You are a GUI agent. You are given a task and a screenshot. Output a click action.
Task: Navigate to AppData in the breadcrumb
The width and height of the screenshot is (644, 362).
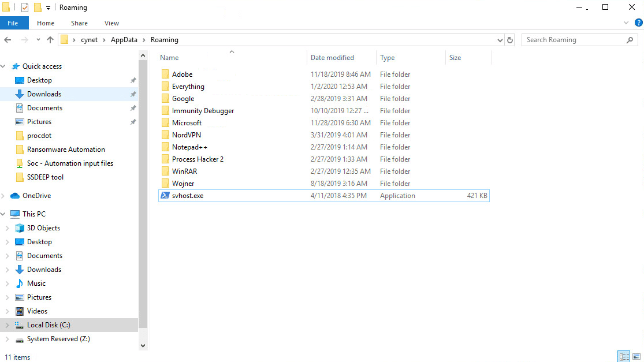pyautogui.click(x=124, y=40)
